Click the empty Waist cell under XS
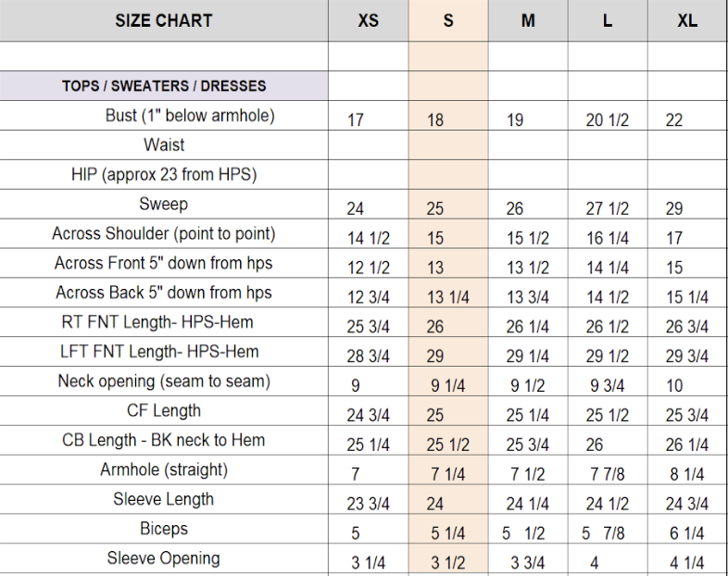Image resolution: width=728 pixels, height=576 pixels. point(369,145)
